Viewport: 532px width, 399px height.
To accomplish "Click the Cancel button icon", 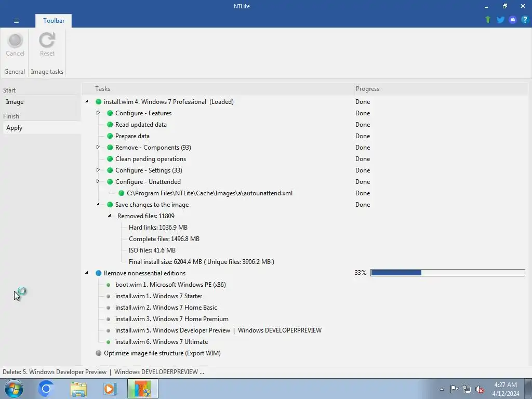I will (x=15, y=41).
